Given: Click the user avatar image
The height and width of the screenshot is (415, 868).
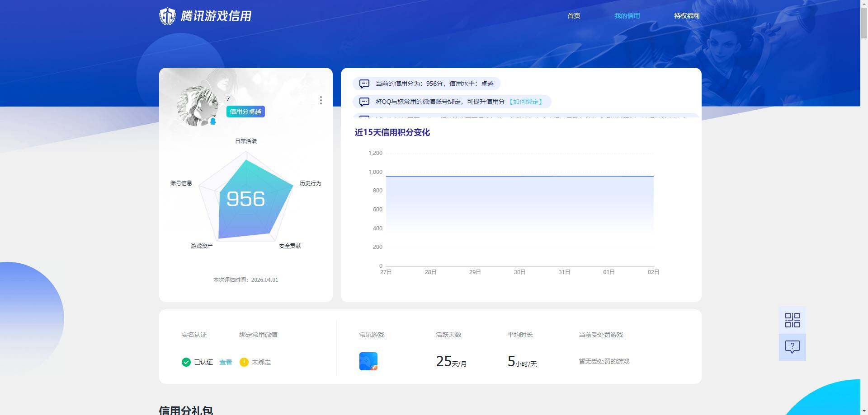Looking at the screenshot, I should pos(198,106).
